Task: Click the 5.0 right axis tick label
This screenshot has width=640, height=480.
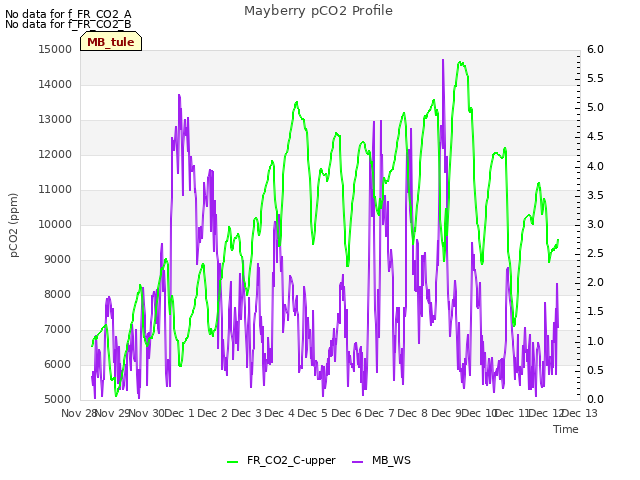Action: point(595,108)
